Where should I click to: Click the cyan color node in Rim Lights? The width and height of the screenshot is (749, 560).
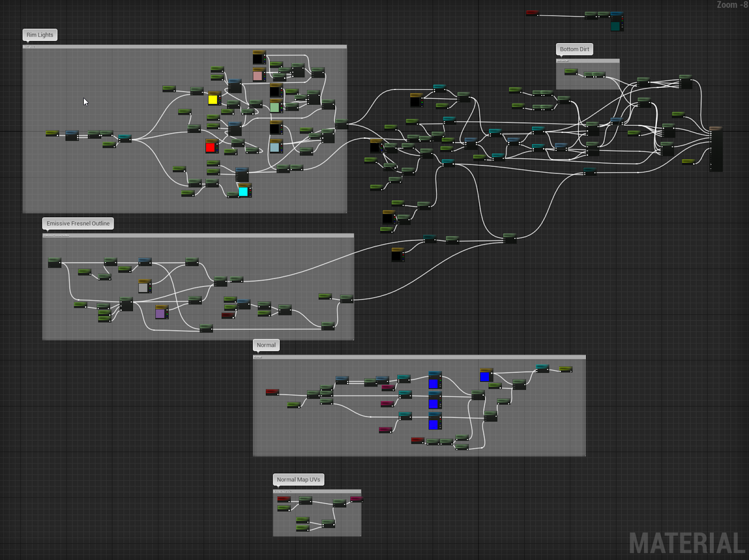click(243, 191)
